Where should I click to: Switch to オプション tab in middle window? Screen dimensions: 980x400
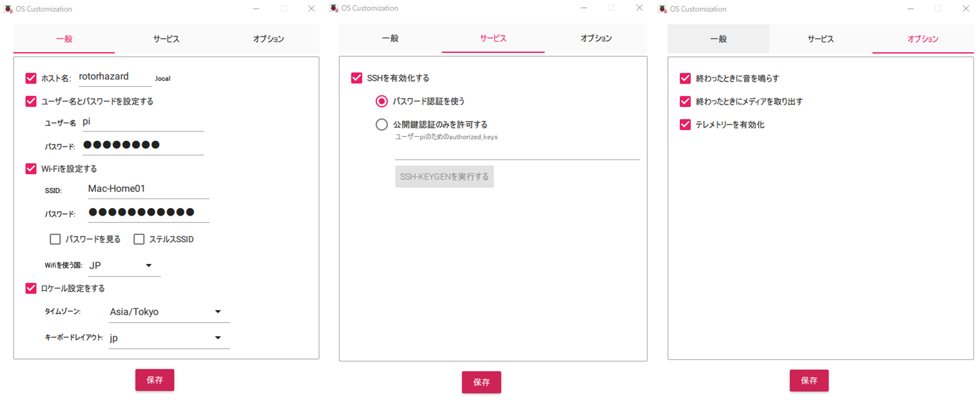pos(596,38)
